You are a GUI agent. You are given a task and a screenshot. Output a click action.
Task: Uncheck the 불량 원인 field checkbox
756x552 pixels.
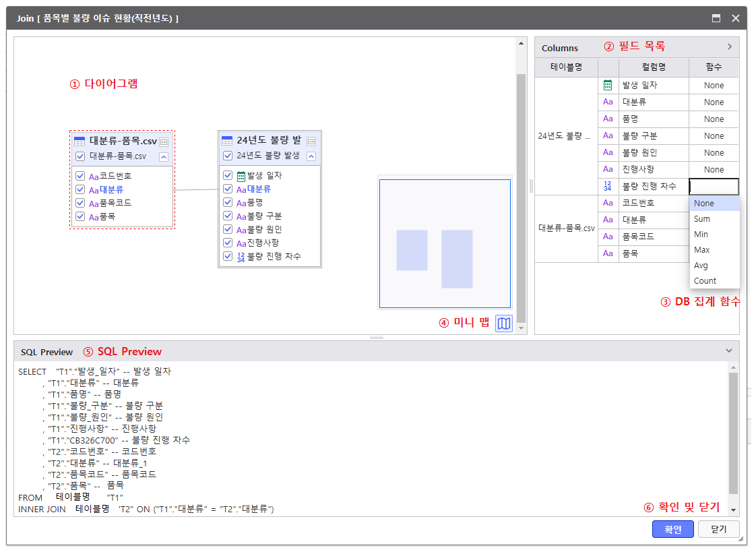point(228,229)
